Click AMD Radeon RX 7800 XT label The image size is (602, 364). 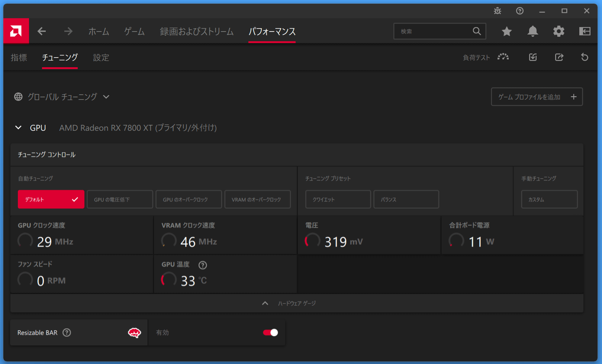138,127
